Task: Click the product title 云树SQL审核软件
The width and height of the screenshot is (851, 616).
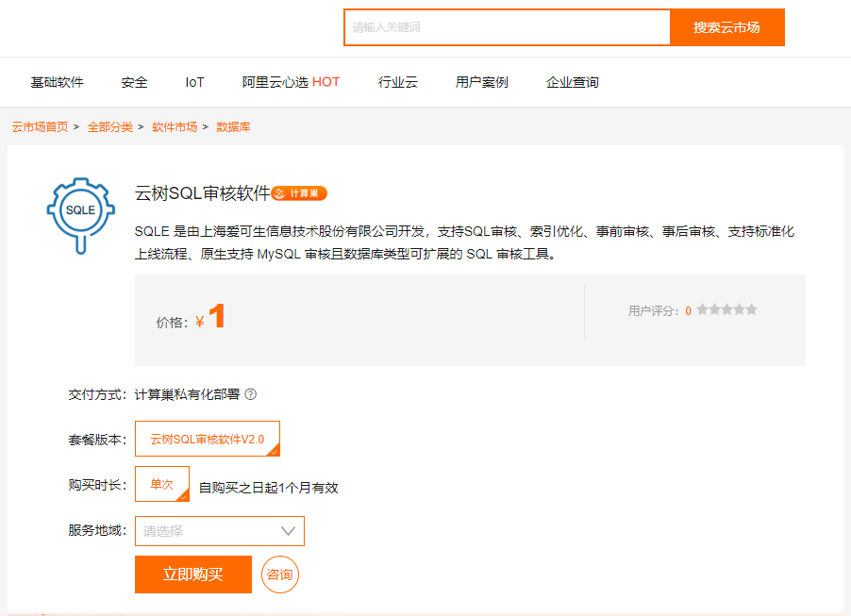Action: pyautogui.click(x=203, y=193)
